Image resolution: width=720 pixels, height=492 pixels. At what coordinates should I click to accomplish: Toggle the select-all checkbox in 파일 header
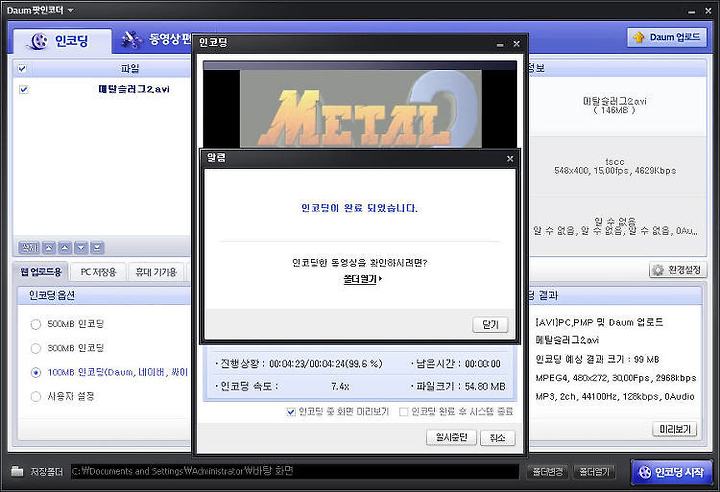point(22,69)
